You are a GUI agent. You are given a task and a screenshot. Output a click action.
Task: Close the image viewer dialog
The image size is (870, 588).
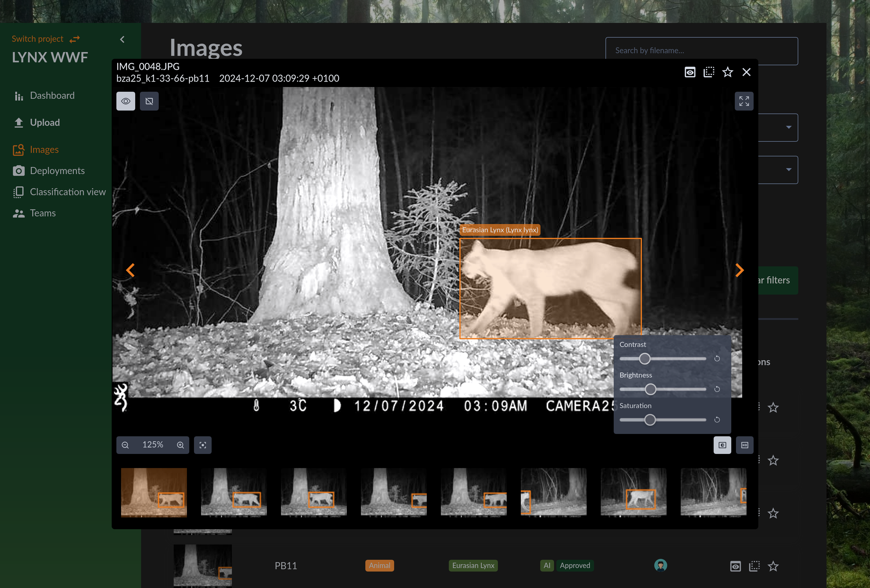747,72
